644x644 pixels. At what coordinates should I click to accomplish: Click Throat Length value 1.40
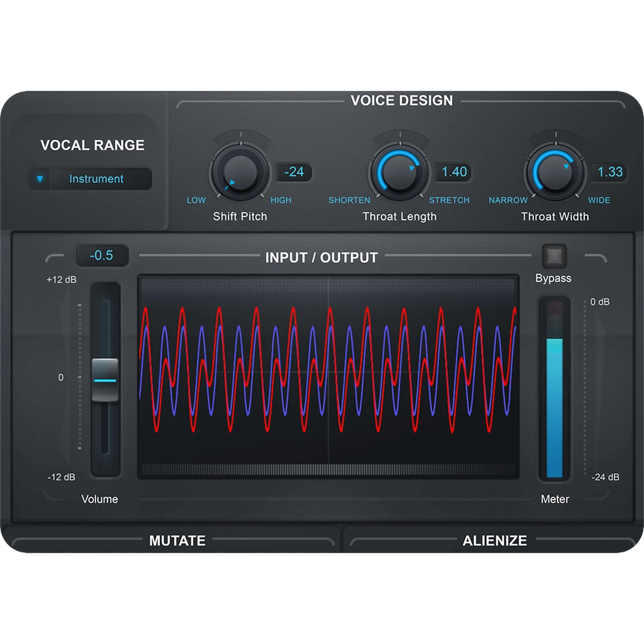tap(454, 172)
